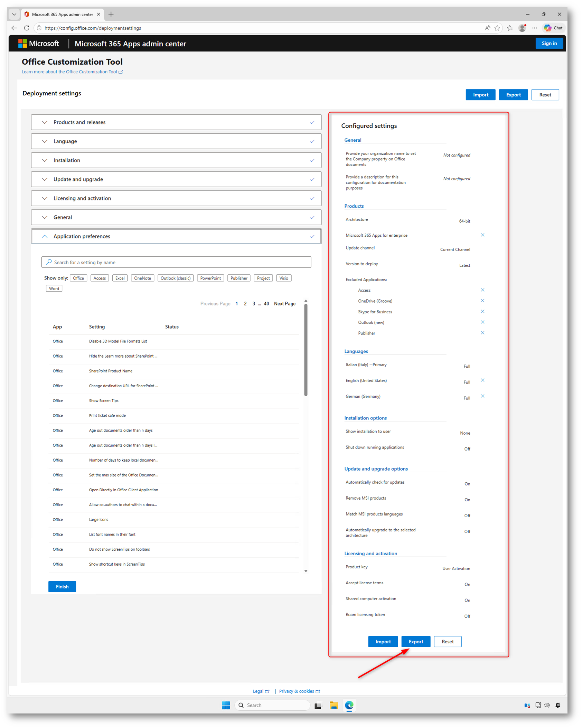Screen dimensions: 582x728
Task: Open Copilot Chat in browser toolbar
Action: pyautogui.click(x=553, y=28)
